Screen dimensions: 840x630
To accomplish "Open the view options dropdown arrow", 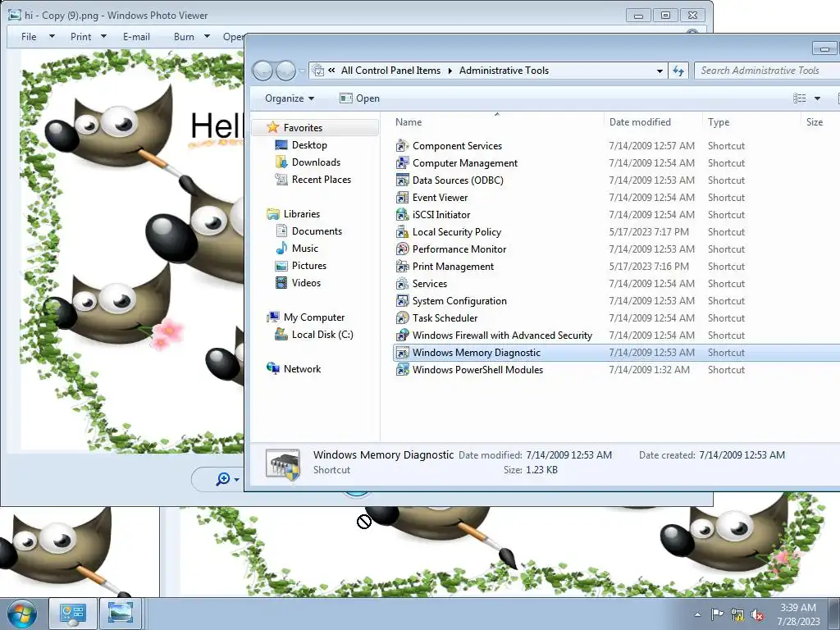I will 817,98.
